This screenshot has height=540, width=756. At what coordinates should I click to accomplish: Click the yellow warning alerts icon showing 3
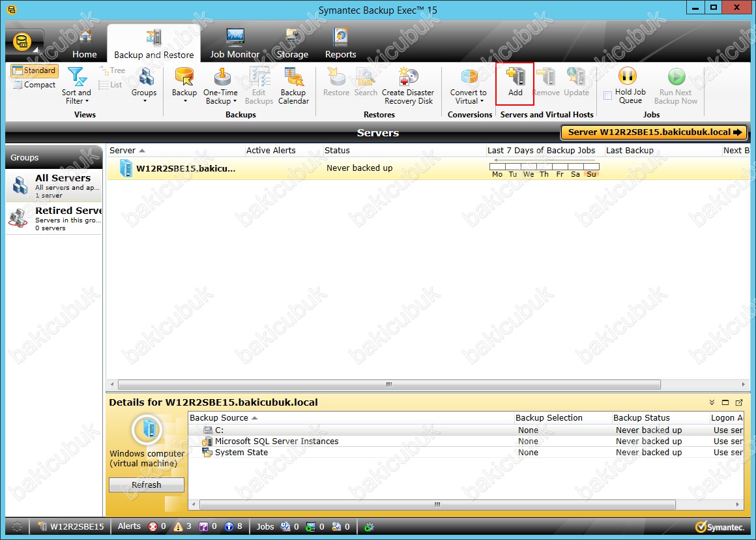179,526
